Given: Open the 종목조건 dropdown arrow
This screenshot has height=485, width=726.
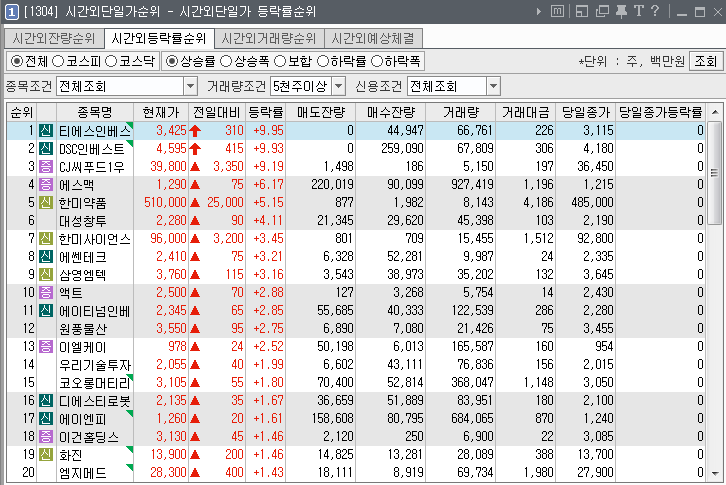Looking at the screenshot, I should point(191,86).
